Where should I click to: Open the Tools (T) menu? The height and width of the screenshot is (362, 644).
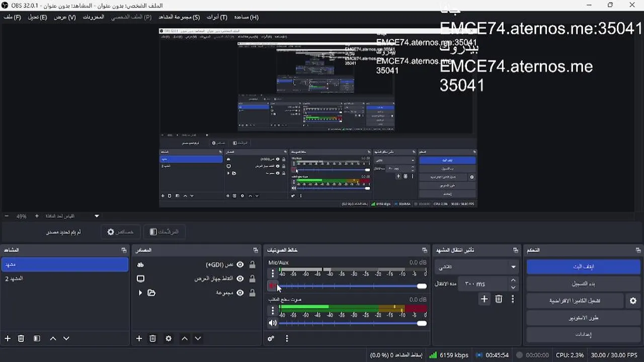(x=217, y=17)
